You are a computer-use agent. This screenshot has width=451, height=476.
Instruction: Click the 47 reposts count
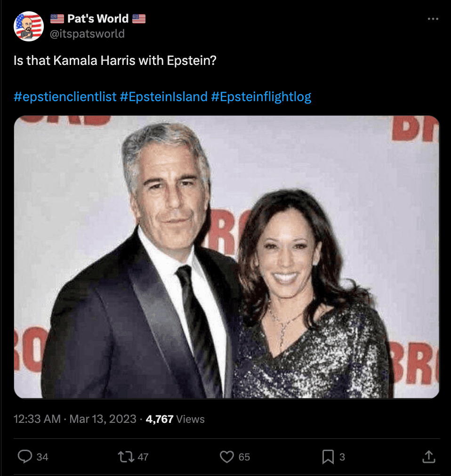(143, 457)
